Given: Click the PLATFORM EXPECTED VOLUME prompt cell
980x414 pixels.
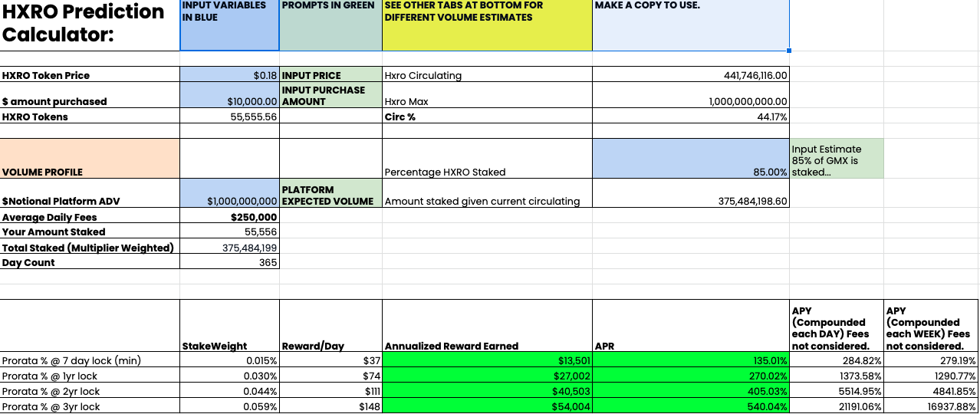Looking at the screenshot, I should pyautogui.click(x=331, y=194).
